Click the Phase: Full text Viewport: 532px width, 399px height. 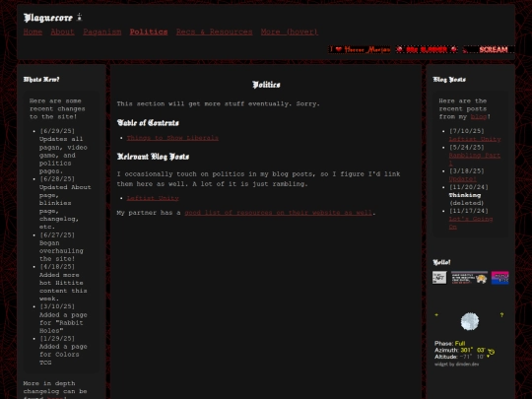point(450,344)
